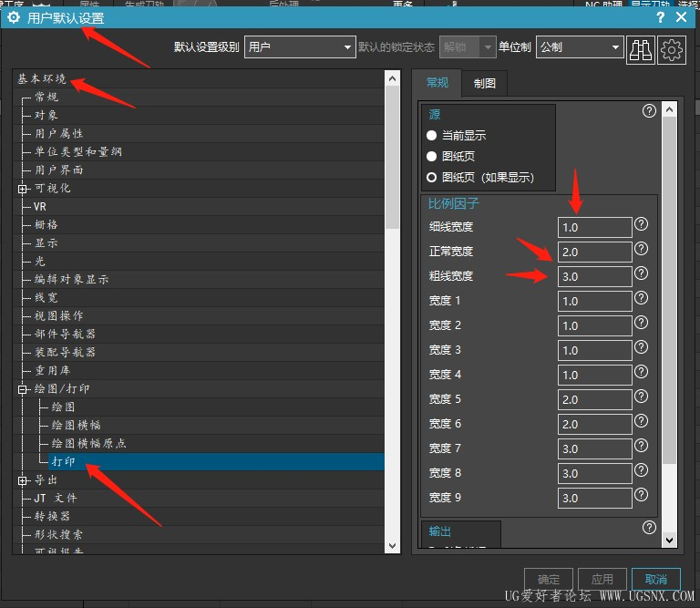Select the 栅格 tree item
The image size is (700, 608).
[x=46, y=224]
